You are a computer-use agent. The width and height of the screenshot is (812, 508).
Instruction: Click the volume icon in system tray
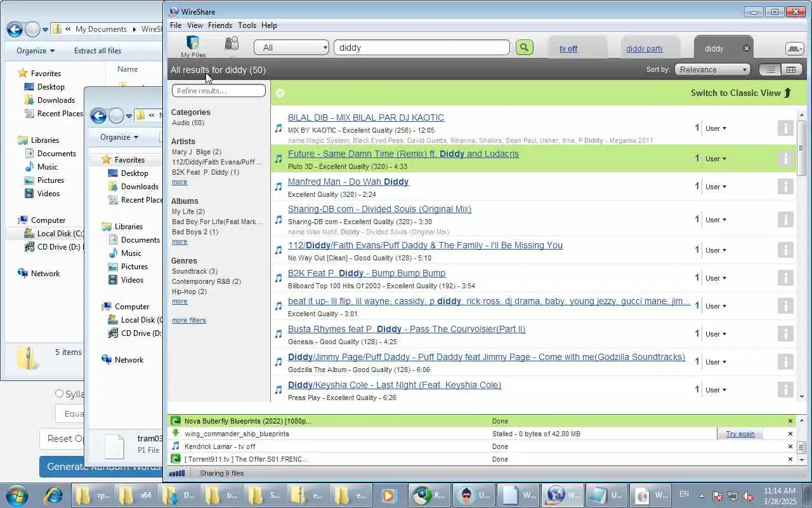(x=749, y=496)
